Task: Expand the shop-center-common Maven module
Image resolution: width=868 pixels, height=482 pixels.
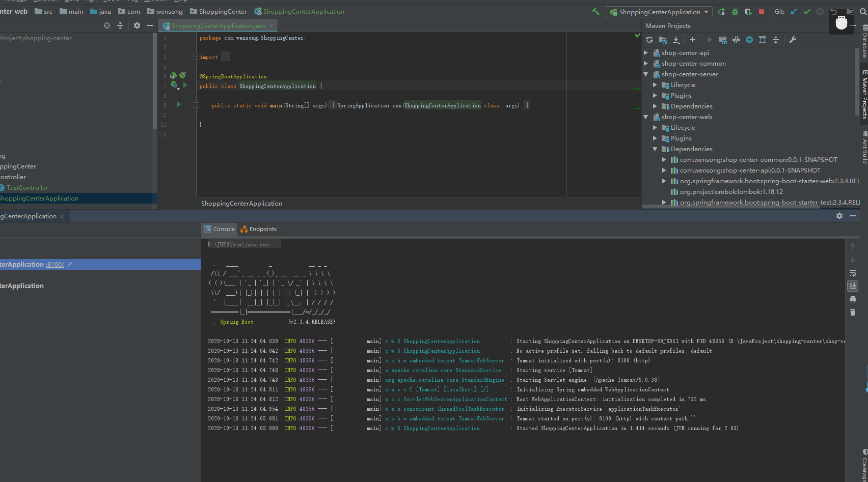Action: click(x=646, y=64)
